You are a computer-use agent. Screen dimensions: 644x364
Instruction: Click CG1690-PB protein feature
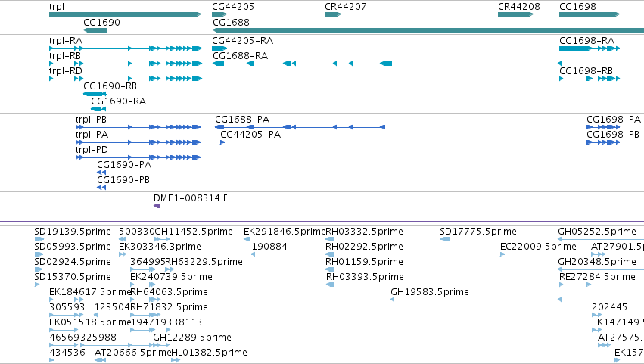(101, 188)
